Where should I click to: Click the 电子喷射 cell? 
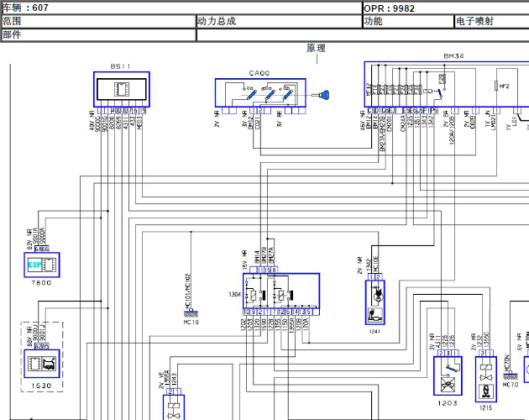tap(492, 21)
